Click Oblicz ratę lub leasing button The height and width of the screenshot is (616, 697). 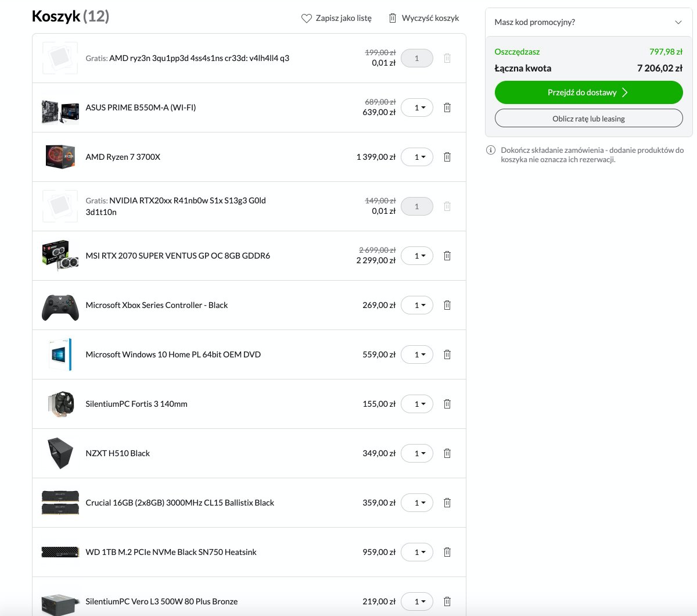pos(588,119)
